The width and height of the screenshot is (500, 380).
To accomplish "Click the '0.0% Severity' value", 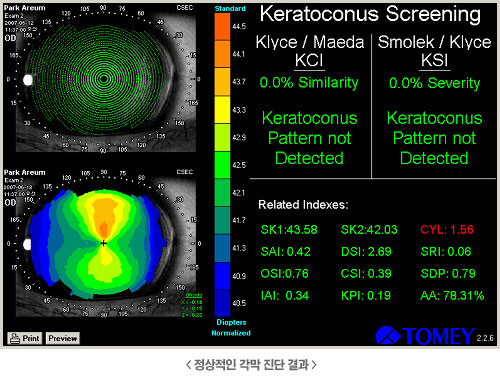I will [434, 83].
